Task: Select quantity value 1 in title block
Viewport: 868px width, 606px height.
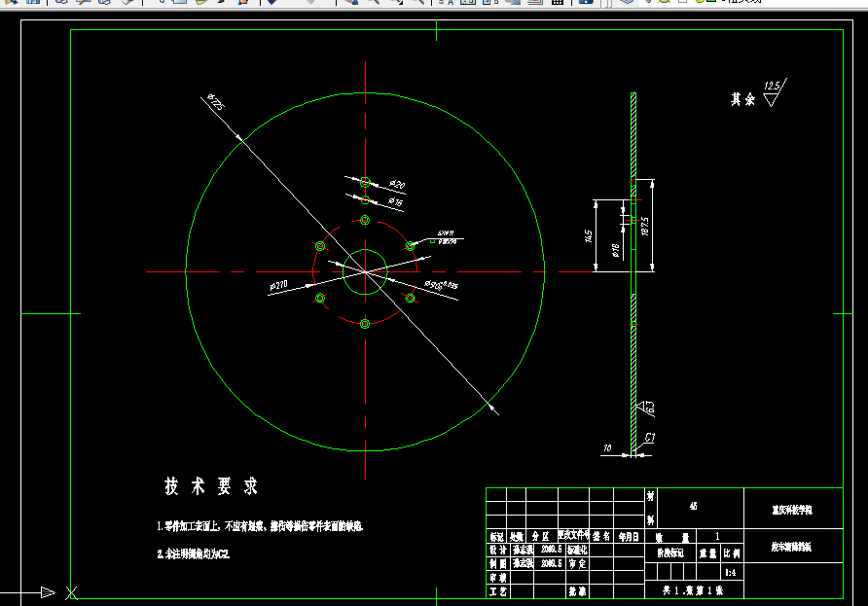Action: [717, 536]
